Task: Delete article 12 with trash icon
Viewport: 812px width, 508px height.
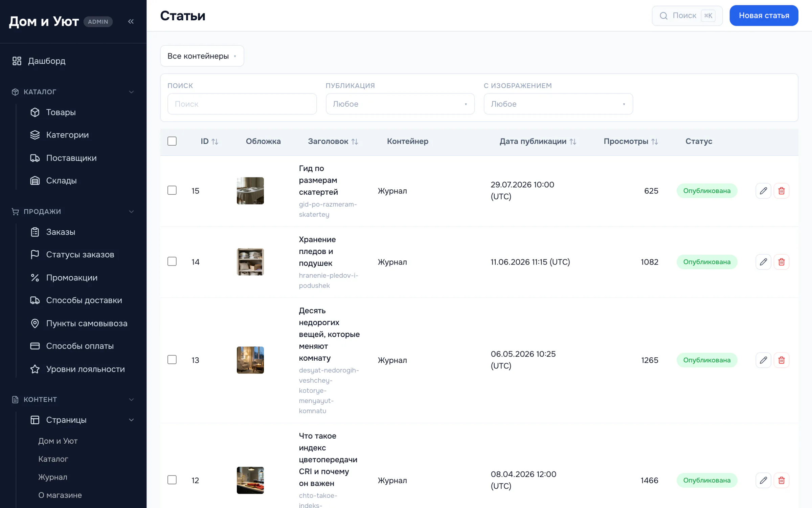Action: click(x=782, y=480)
